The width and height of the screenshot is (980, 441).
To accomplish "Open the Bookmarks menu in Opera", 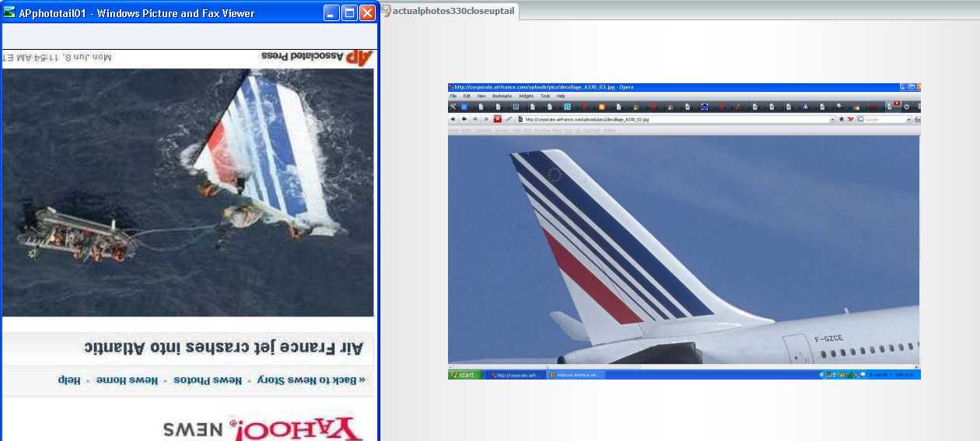I will point(502,96).
